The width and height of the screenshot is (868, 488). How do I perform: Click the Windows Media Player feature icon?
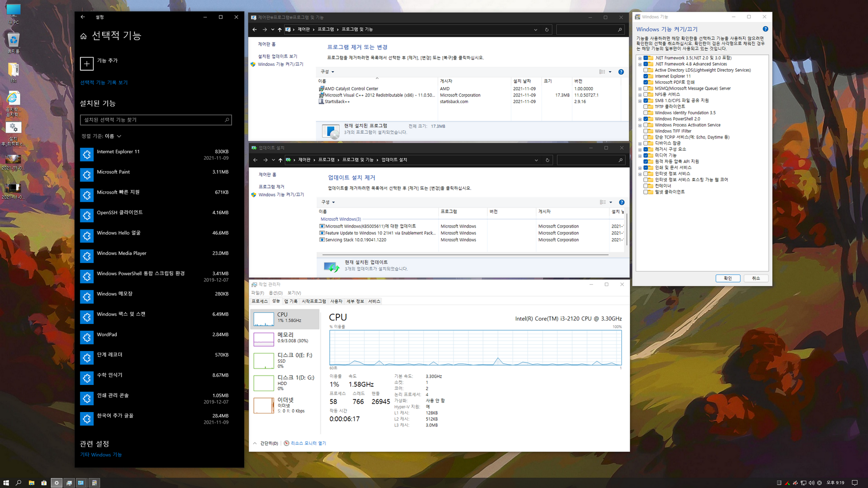coord(87,256)
